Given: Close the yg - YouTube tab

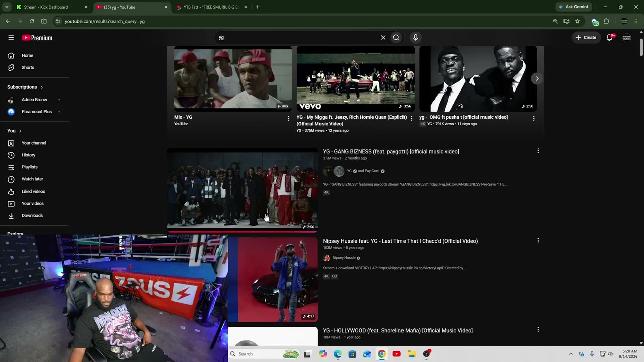Looking at the screenshot, I should click(x=166, y=7).
